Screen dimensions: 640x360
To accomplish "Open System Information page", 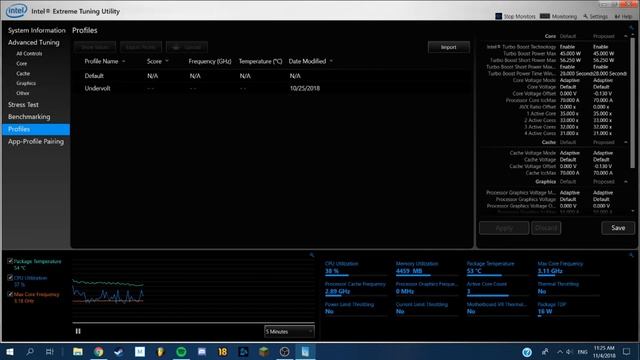I will click(x=36, y=30).
